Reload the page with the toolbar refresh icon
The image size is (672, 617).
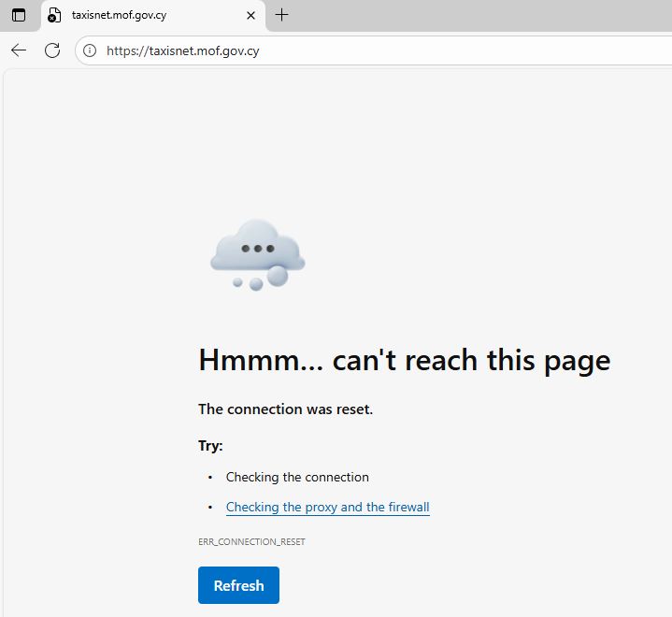[x=52, y=50]
